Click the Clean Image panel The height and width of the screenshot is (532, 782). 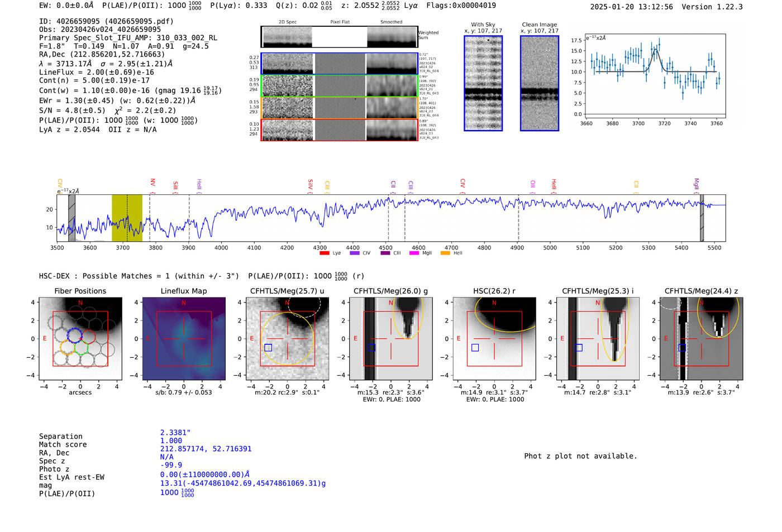[540, 83]
